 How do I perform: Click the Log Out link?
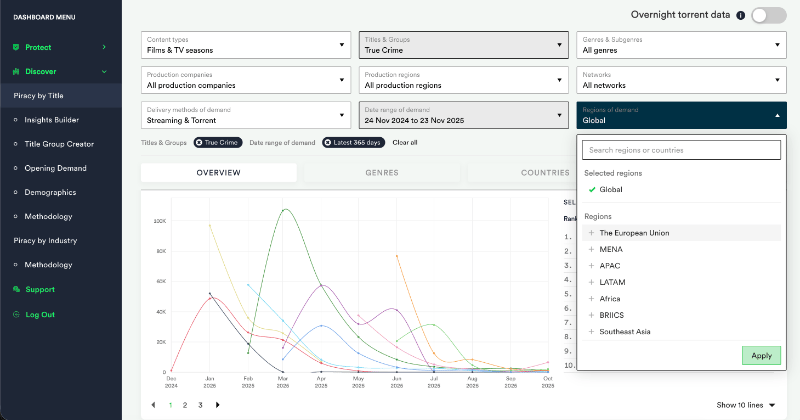[x=40, y=314]
